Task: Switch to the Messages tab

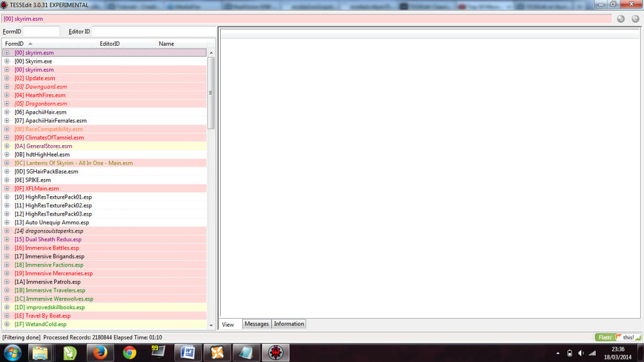Action: [x=257, y=324]
